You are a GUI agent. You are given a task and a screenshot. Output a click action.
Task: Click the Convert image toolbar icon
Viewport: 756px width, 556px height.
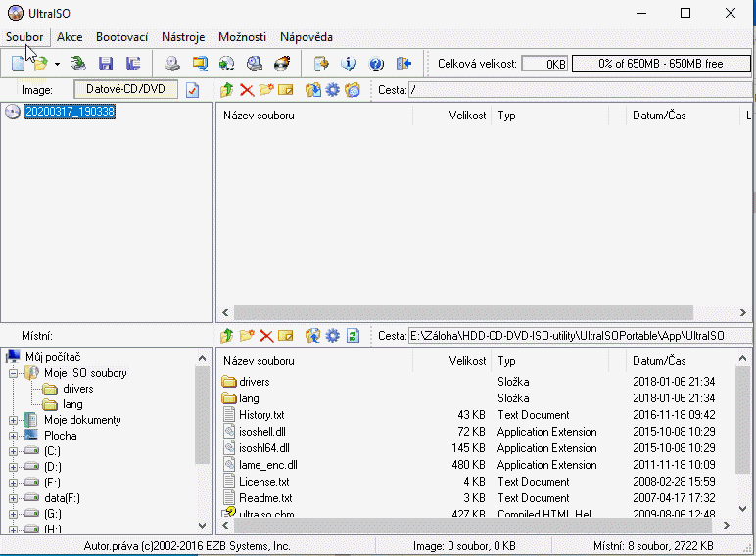226,63
